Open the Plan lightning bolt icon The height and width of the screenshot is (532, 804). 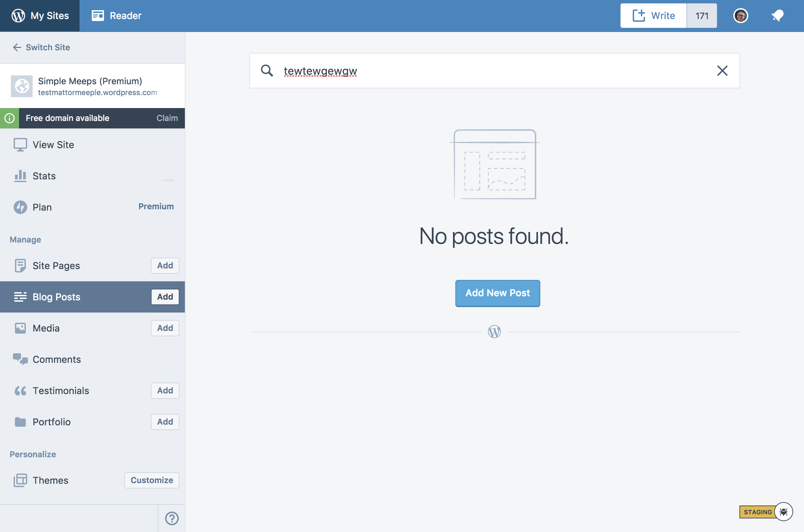pyautogui.click(x=20, y=207)
